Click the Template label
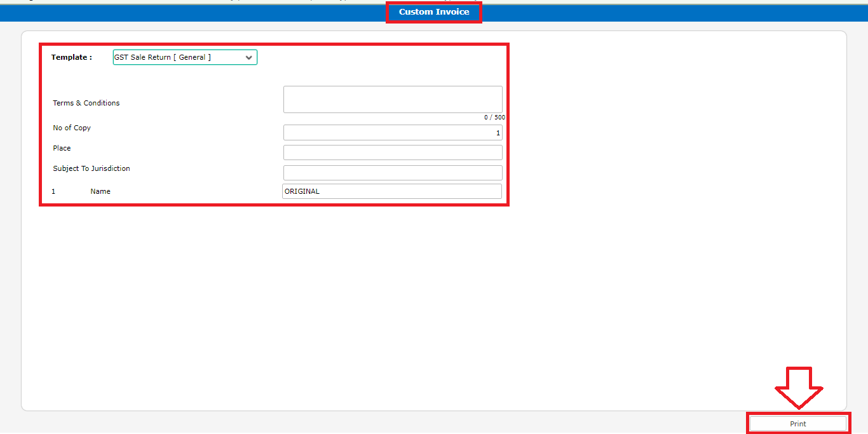This screenshot has height=434, width=868. click(x=71, y=57)
